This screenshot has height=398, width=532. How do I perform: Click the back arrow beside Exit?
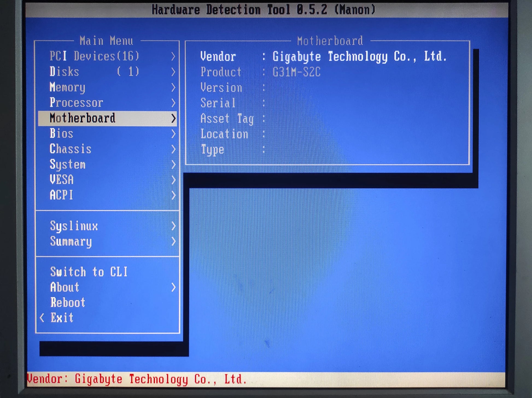[x=42, y=318]
